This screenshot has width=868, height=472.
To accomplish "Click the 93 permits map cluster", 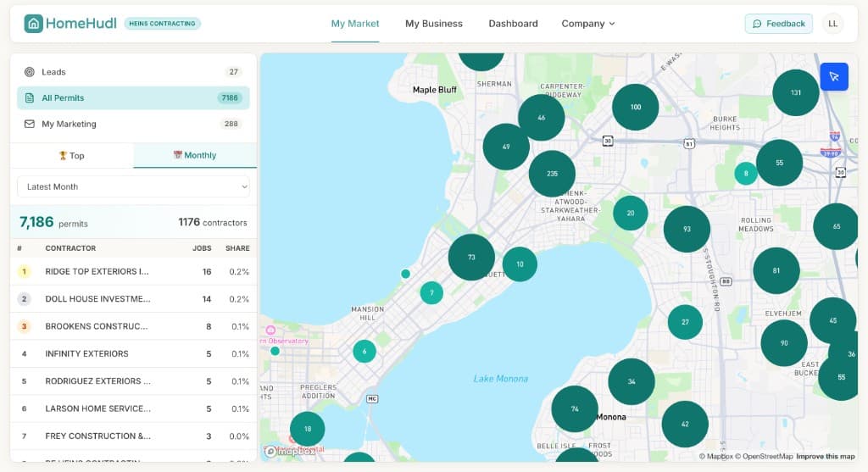I will click(687, 229).
